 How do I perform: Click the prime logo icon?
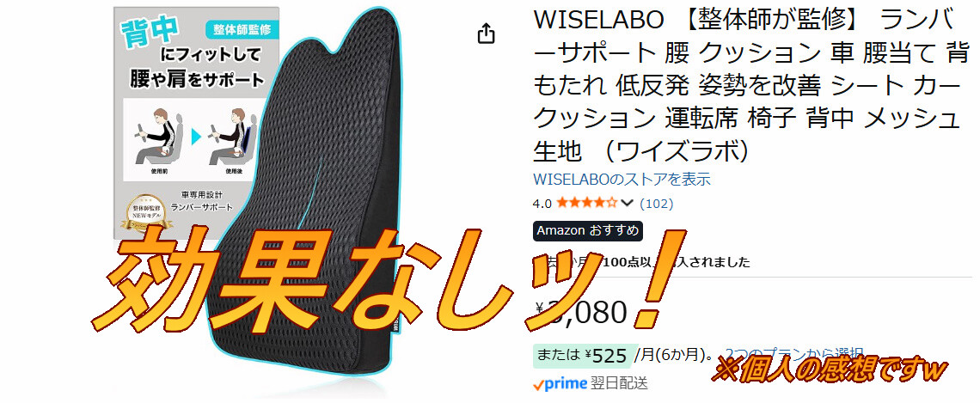(x=560, y=383)
